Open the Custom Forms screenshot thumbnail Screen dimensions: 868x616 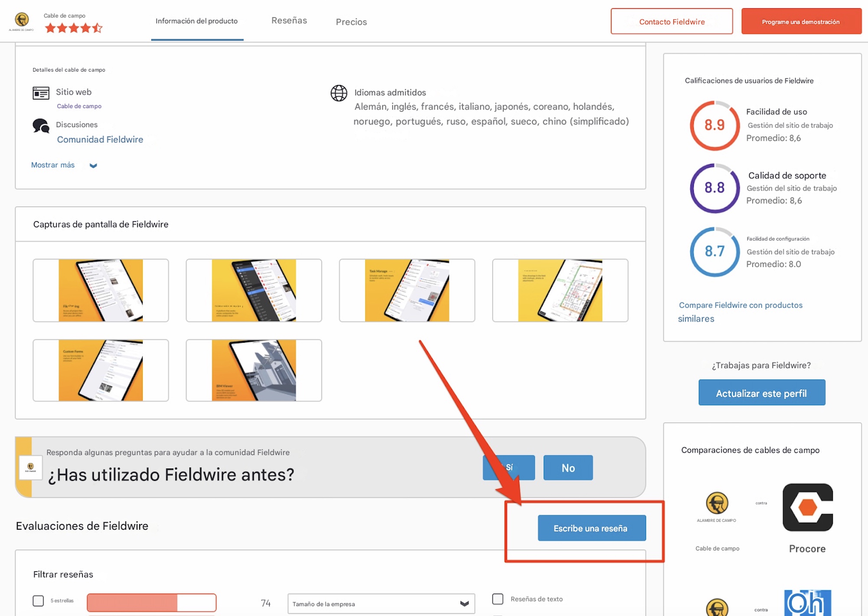pyautogui.click(x=101, y=370)
